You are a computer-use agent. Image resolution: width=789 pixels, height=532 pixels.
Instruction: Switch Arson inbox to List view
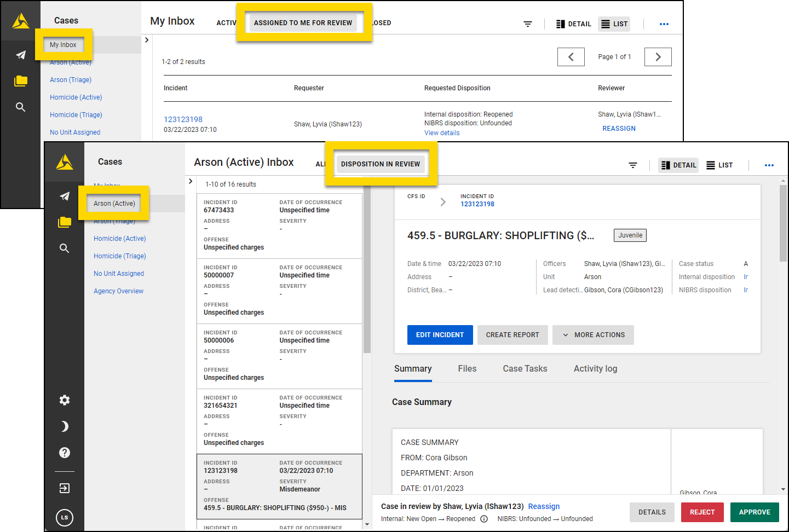pos(719,165)
